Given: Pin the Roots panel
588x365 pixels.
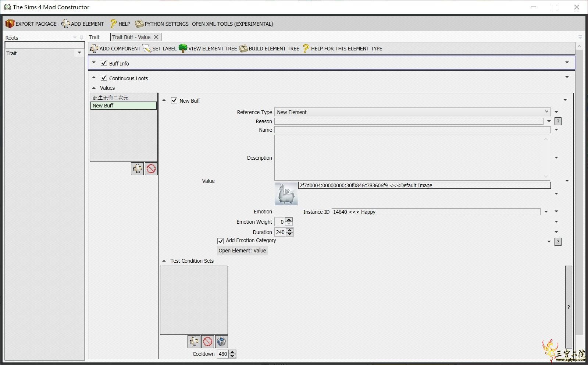Looking at the screenshot, I should click(x=81, y=38).
